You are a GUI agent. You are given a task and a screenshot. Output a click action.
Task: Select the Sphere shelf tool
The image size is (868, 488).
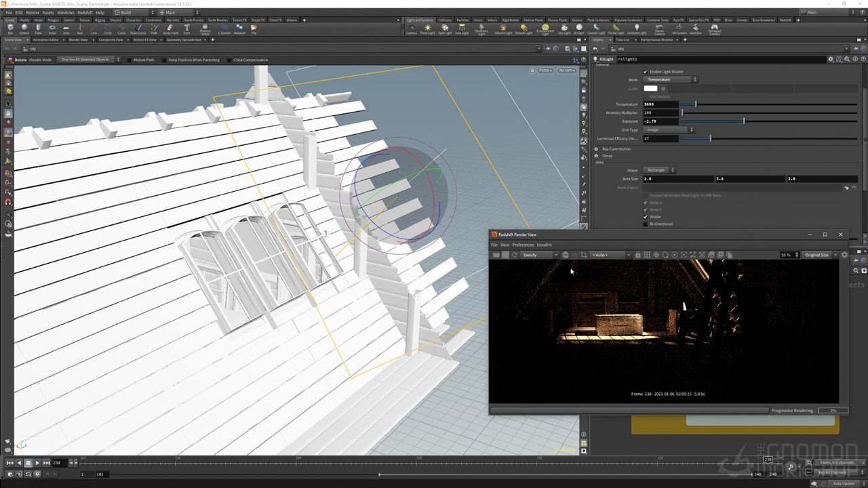[24, 29]
